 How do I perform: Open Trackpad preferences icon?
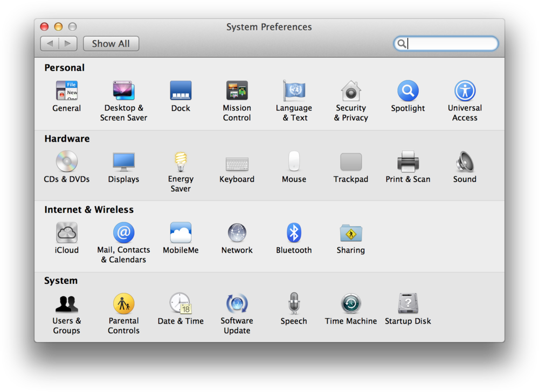pyautogui.click(x=351, y=162)
